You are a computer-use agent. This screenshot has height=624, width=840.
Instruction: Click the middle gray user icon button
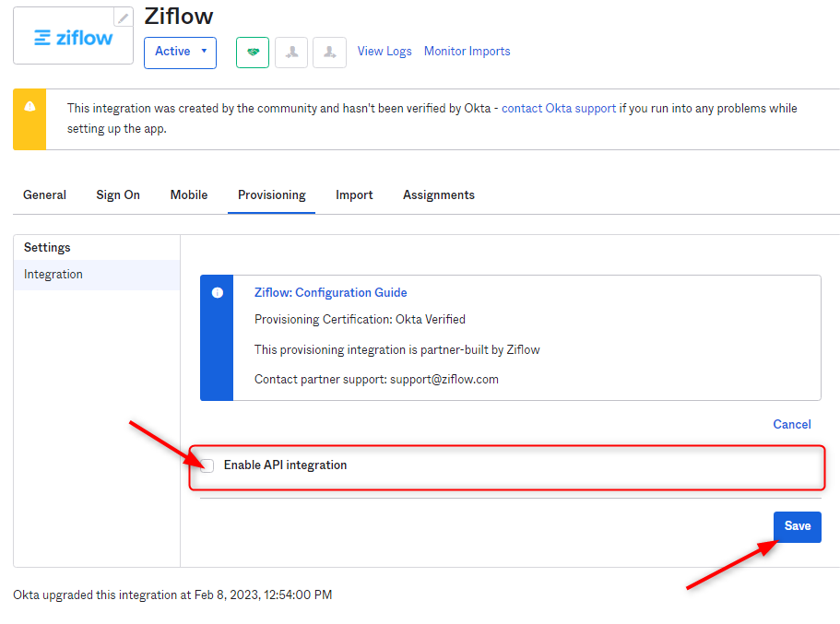[x=291, y=52]
